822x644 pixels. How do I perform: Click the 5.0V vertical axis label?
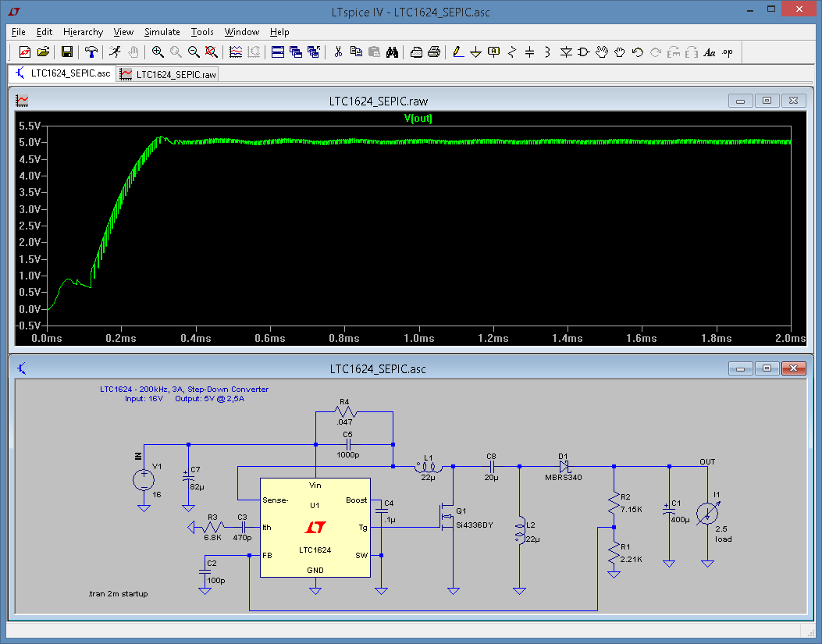tap(30, 142)
